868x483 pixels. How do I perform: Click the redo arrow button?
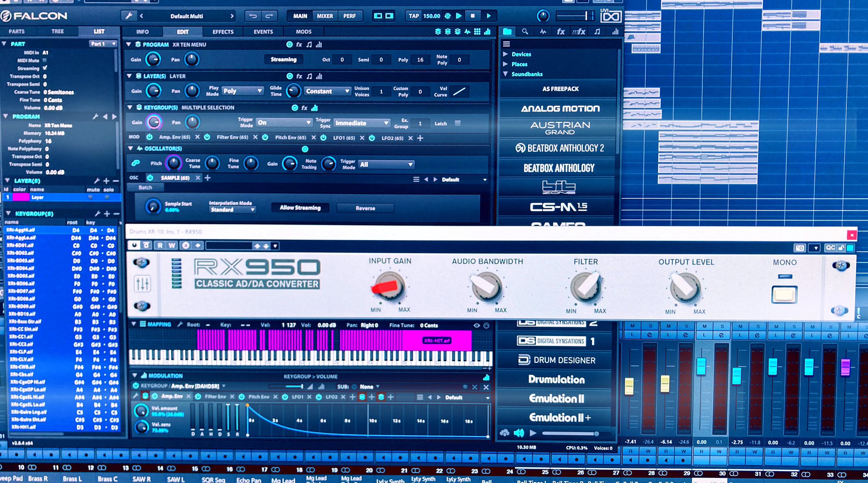269,16
